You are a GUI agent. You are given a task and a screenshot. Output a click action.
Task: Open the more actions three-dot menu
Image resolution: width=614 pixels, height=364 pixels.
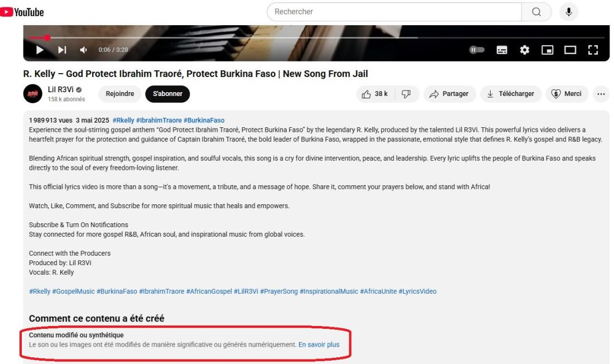(601, 94)
